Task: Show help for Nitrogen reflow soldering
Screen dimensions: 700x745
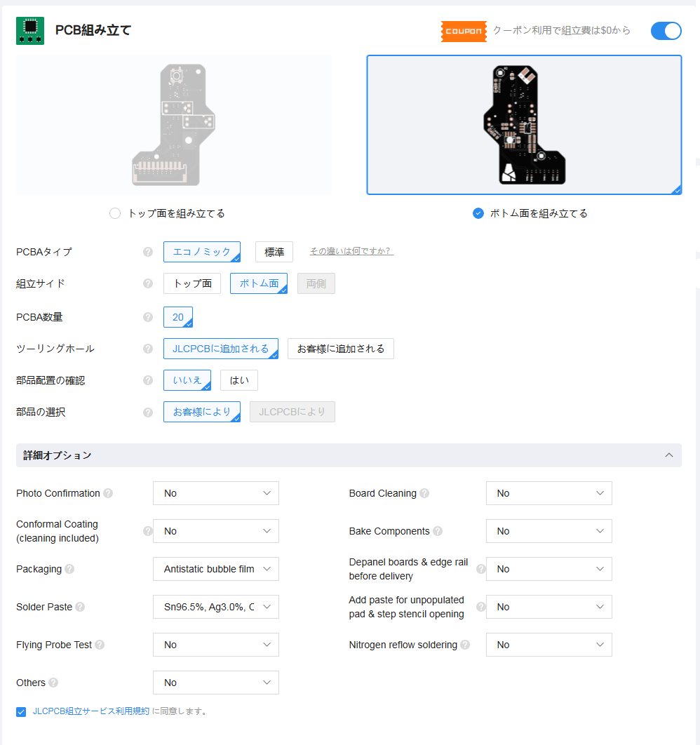Action: coord(466,645)
